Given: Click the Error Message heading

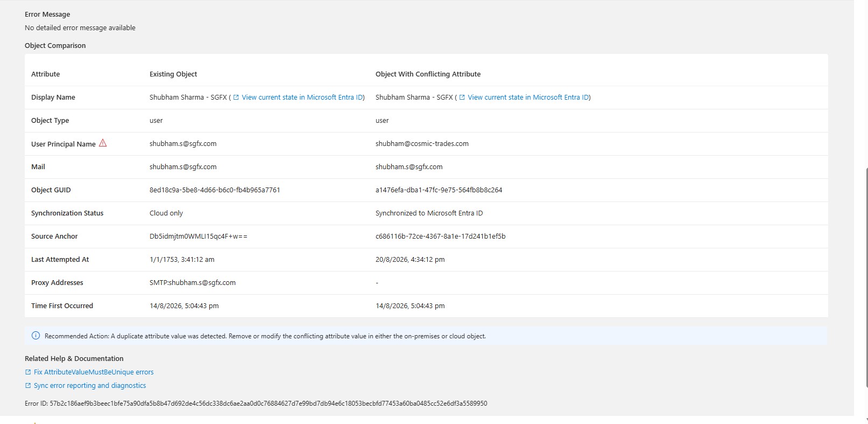Looking at the screenshot, I should (47, 15).
